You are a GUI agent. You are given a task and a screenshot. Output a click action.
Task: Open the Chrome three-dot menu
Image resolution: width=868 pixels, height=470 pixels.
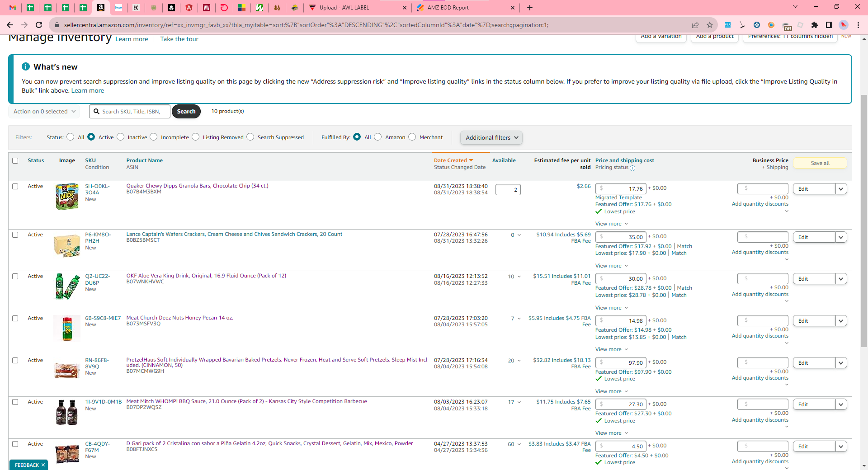858,25
